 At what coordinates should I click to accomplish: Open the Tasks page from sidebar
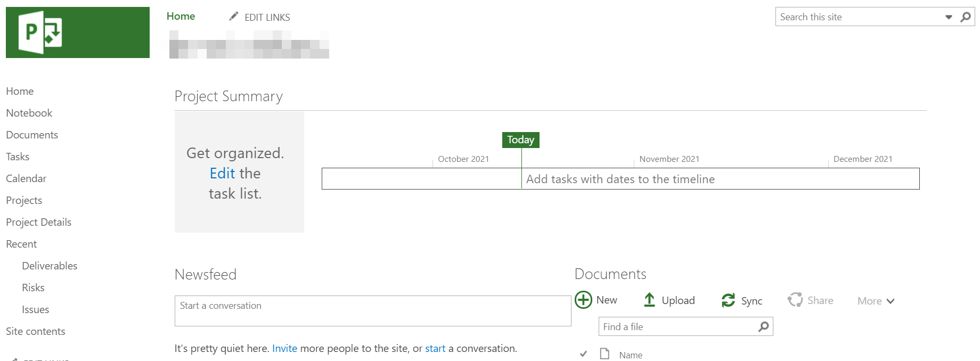[x=18, y=157]
